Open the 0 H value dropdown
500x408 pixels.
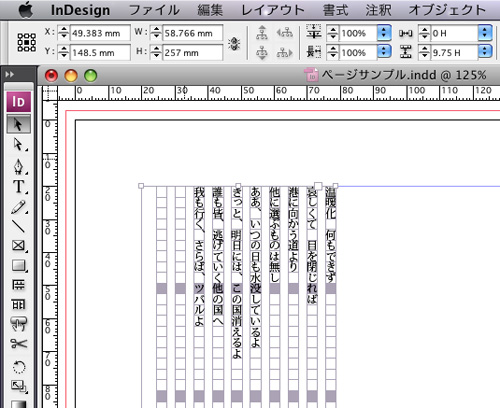[485, 33]
